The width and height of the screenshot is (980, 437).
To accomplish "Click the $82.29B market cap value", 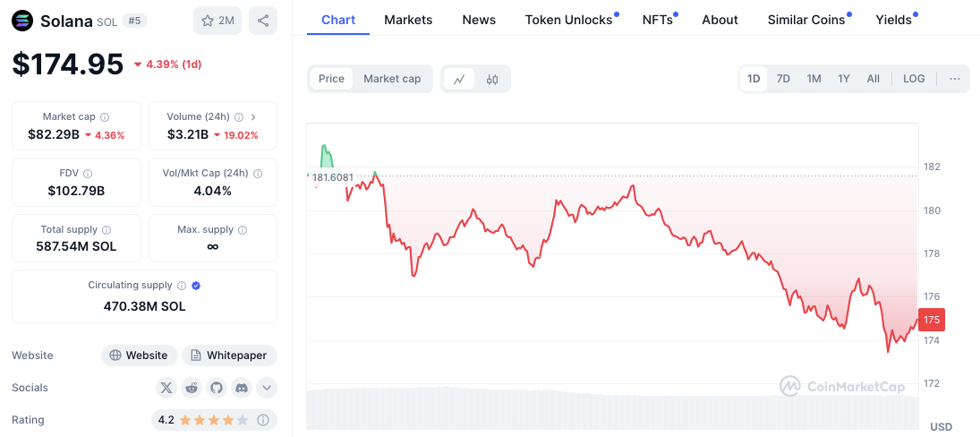I will coord(54,134).
